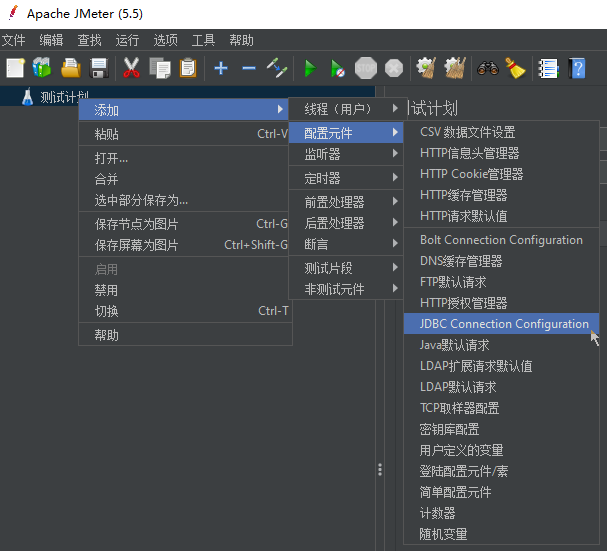This screenshot has width=607, height=551.
Task: Click the Shutdown round X icon
Action: 394,69
